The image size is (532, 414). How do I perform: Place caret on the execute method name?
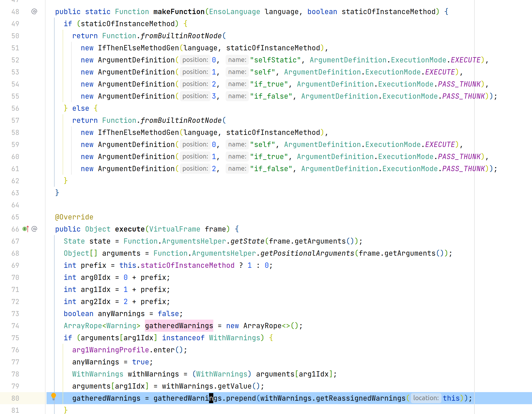point(130,229)
